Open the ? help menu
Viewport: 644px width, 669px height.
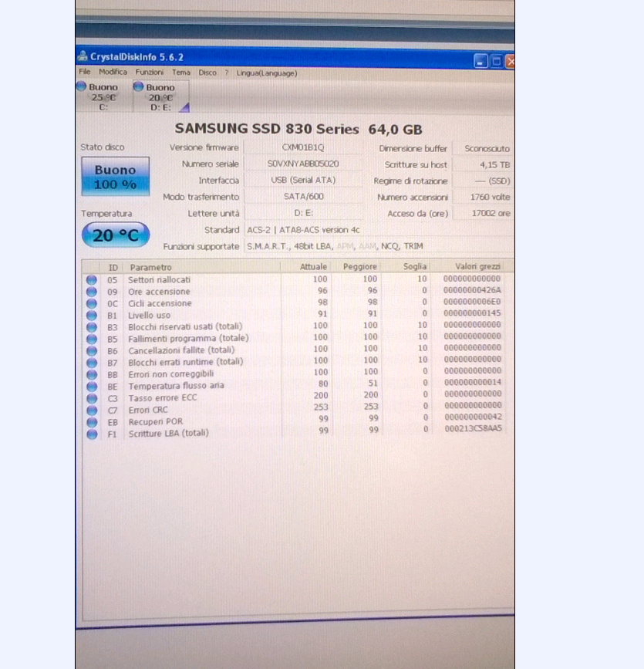click(x=227, y=73)
